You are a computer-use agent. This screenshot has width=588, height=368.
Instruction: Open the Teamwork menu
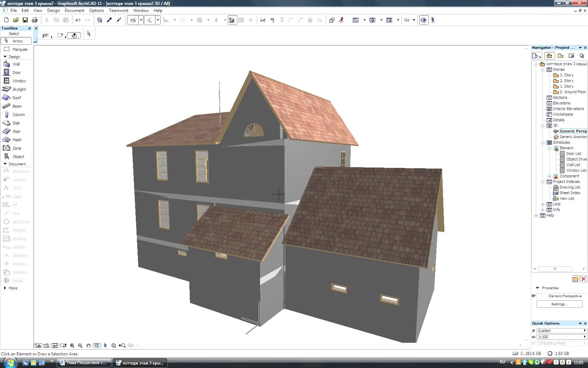[x=119, y=11]
